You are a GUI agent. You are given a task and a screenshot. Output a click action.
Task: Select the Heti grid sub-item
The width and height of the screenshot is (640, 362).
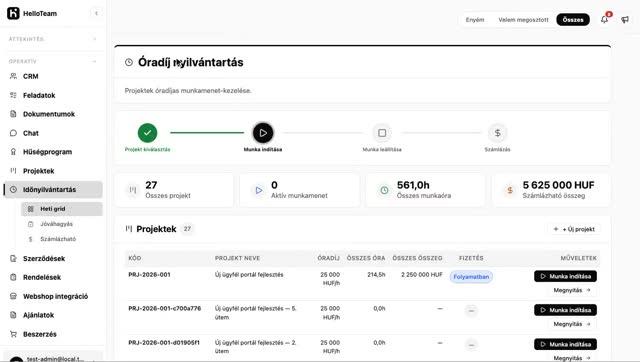tap(62, 209)
